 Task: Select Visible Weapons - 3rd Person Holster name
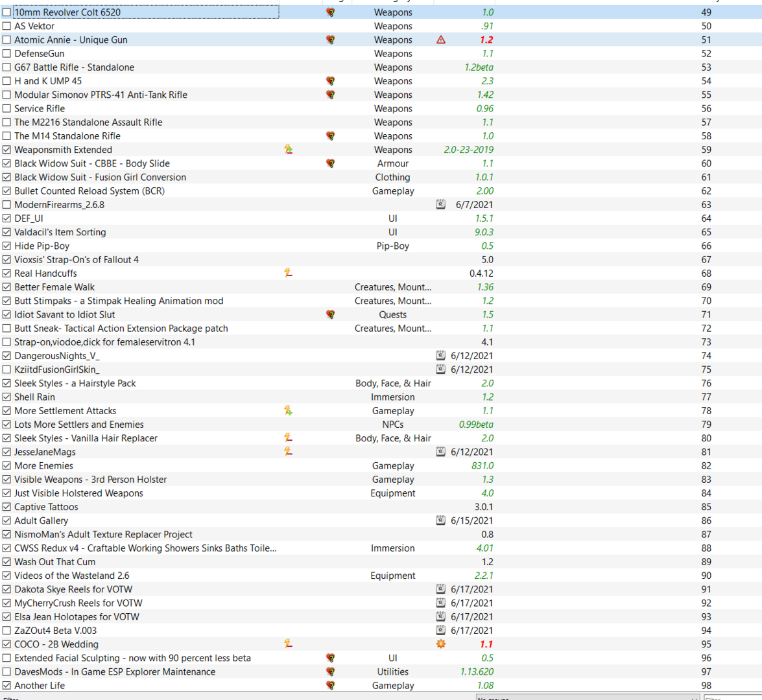coord(90,480)
